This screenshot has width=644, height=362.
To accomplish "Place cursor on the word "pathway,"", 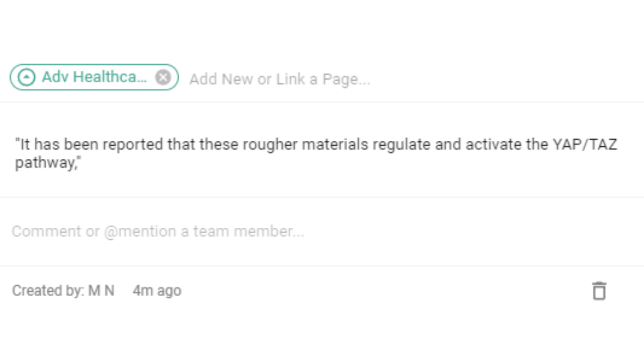I will [47, 163].
